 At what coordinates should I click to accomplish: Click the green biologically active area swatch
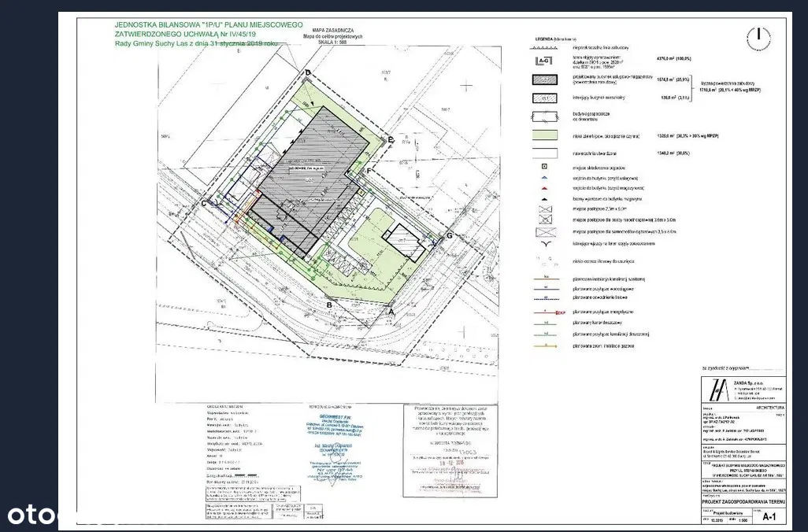[543, 135]
